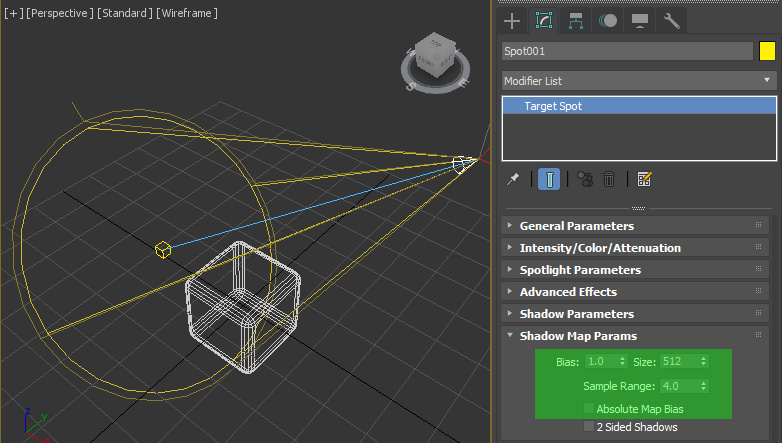The width and height of the screenshot is (782, 443).
Task: Select the white wireframe cube object
Action: [x=243, y=307]
